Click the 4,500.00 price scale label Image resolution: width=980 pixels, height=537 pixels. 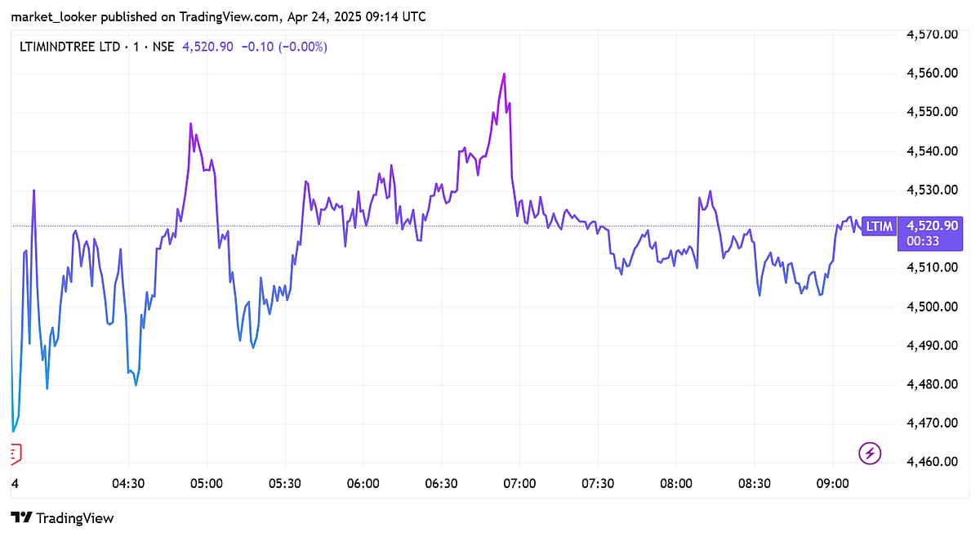(932, 307)
